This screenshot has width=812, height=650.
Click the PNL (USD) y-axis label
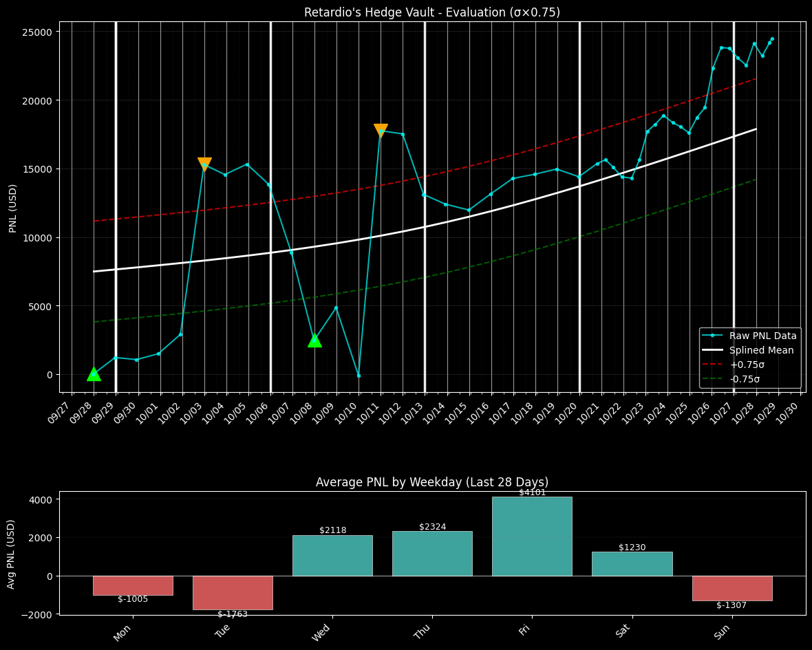[13, 208]
